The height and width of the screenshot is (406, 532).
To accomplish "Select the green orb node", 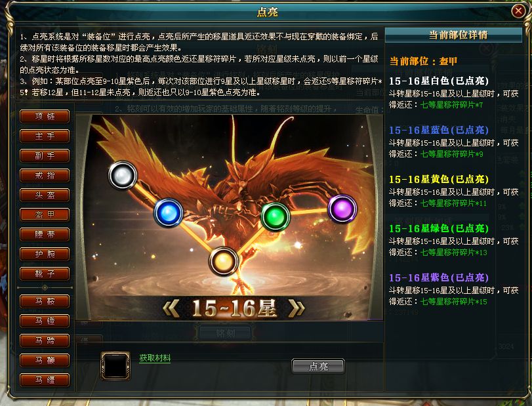I will [x=275, y=216].
